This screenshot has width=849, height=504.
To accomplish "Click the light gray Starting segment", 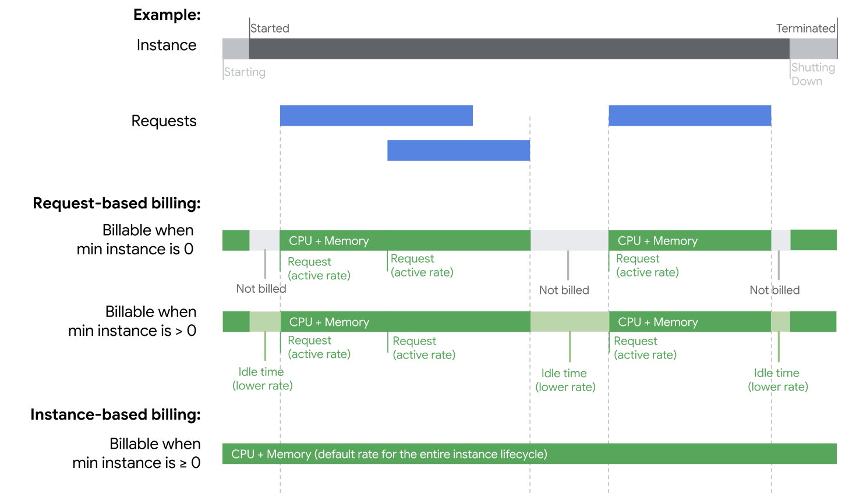I will tap(236, 49).
